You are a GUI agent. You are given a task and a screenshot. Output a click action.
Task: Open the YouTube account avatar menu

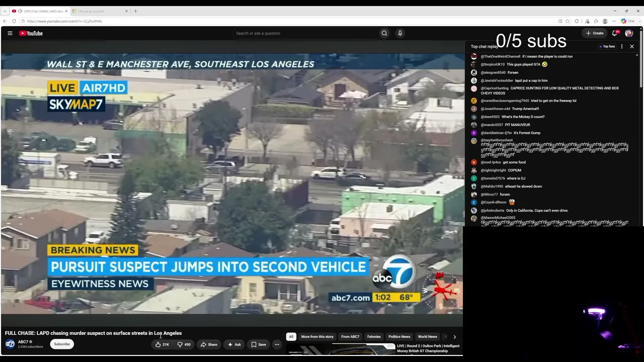click(x=629, y=33)
